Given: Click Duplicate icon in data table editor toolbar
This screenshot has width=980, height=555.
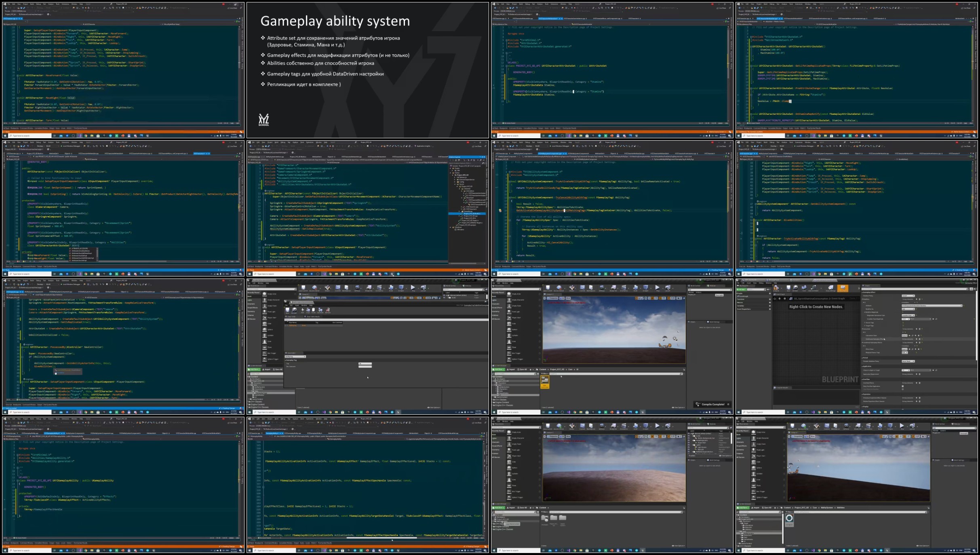Looking at the screenshot, I should click(320, 310).
